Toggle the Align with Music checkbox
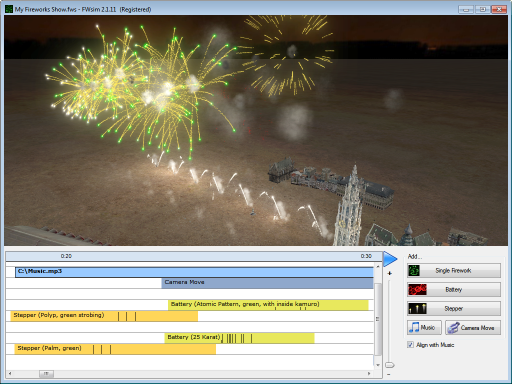The width and height of the screenshot is (512, 384). pos(410,345)
